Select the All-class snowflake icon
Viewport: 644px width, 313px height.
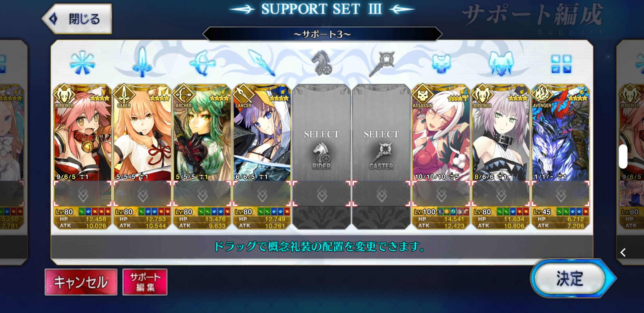82,63
